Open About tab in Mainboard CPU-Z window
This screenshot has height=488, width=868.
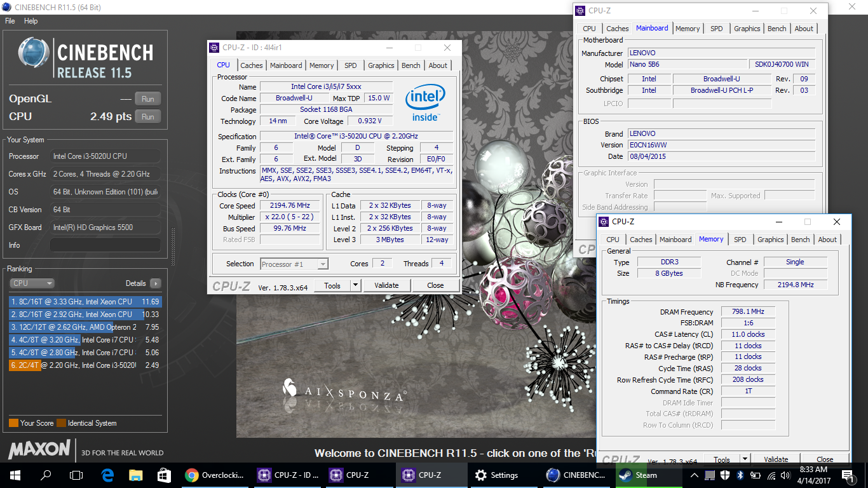pyautogui.click(x=804, y=29)
